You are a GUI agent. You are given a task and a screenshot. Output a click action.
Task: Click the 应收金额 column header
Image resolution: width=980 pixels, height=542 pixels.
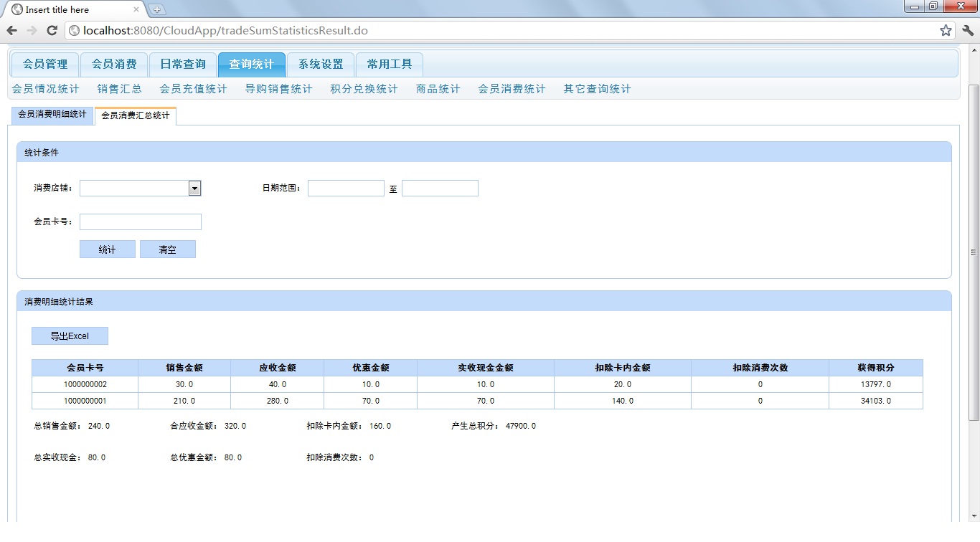click(x=278, y=368)
